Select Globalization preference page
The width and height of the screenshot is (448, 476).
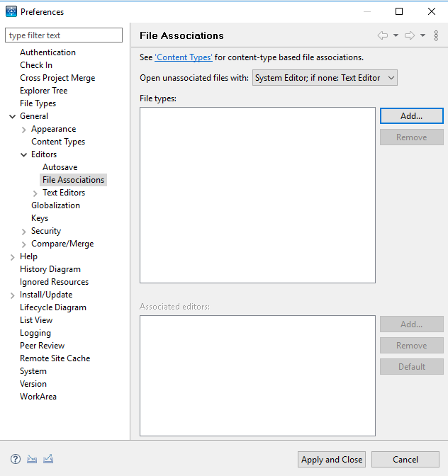tap(55, 205)
